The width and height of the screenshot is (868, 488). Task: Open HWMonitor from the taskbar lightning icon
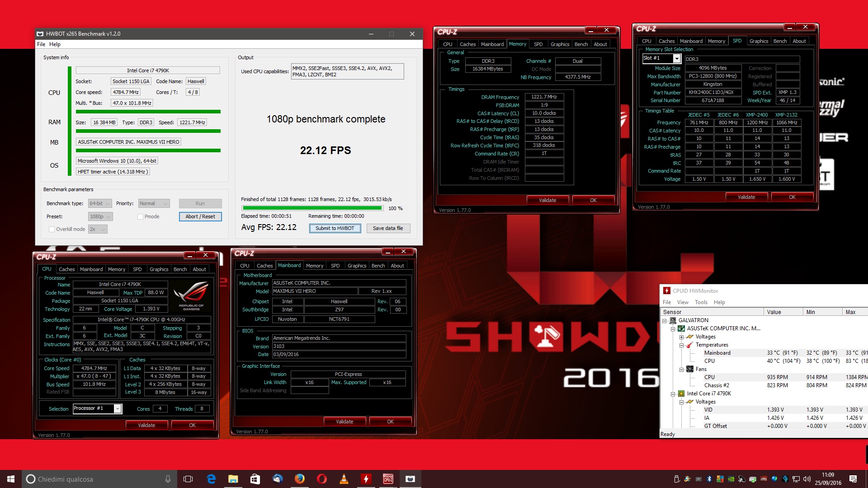pos(366,479)
